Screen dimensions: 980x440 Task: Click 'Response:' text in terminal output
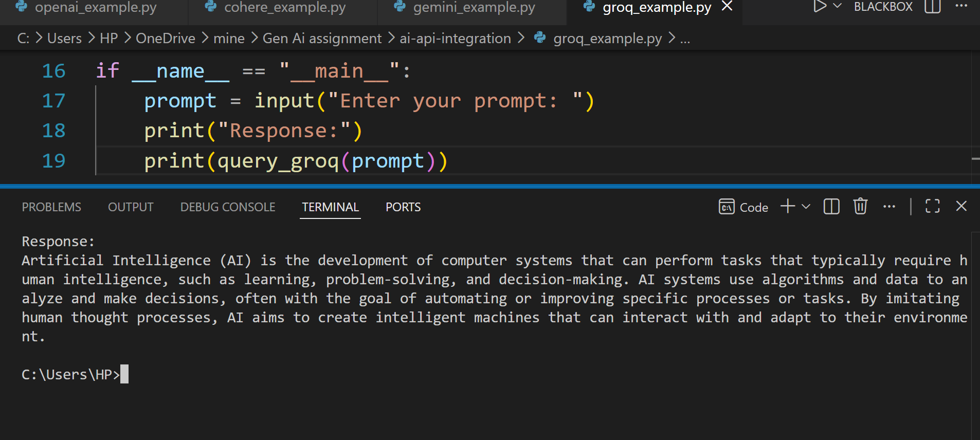click(58, 242)
